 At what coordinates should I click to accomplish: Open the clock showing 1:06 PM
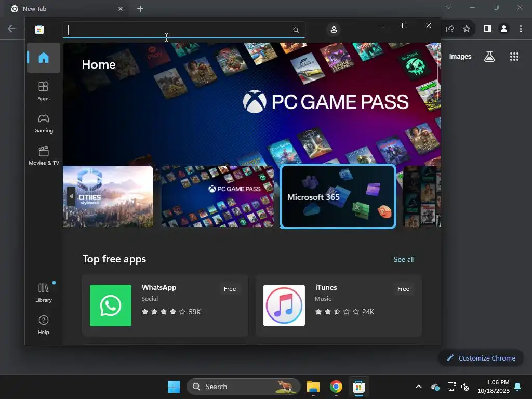tap(494, 387)
